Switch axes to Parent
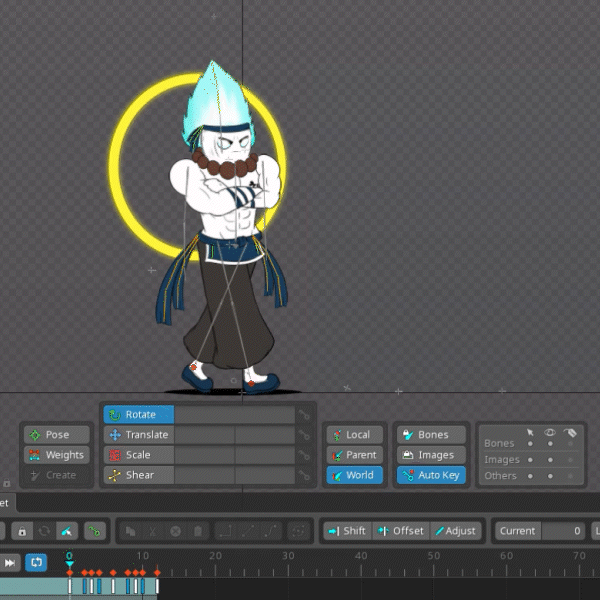 point(355,455)
